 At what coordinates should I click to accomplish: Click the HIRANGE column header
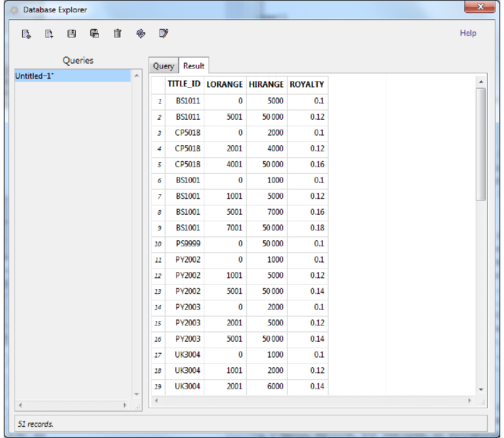pos(266,84)
